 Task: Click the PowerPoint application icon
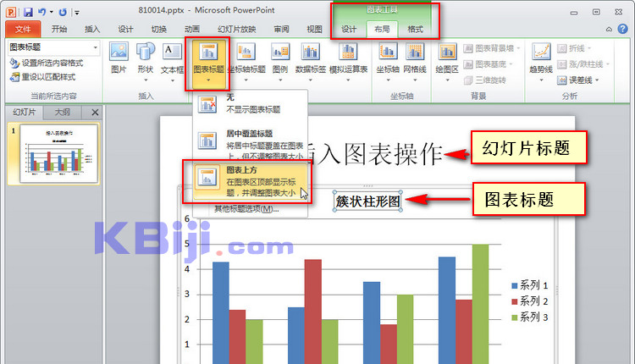[11, 12]
